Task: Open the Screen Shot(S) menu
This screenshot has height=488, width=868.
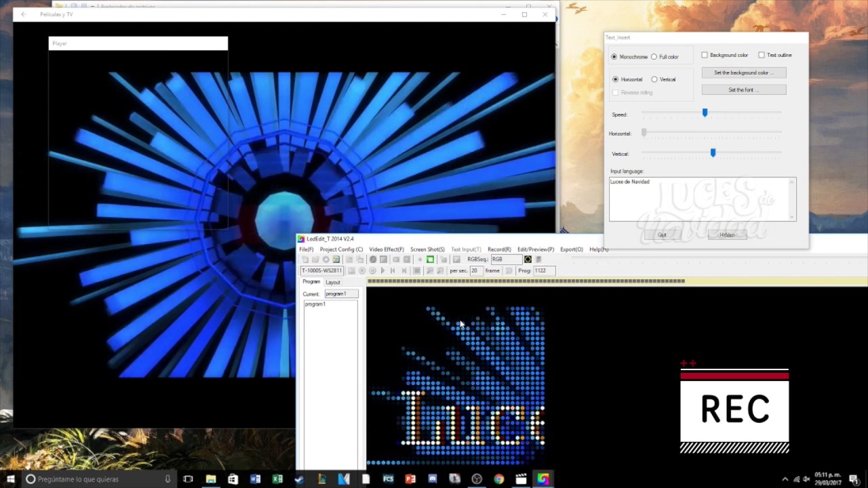Action: (x=427, y=249)
